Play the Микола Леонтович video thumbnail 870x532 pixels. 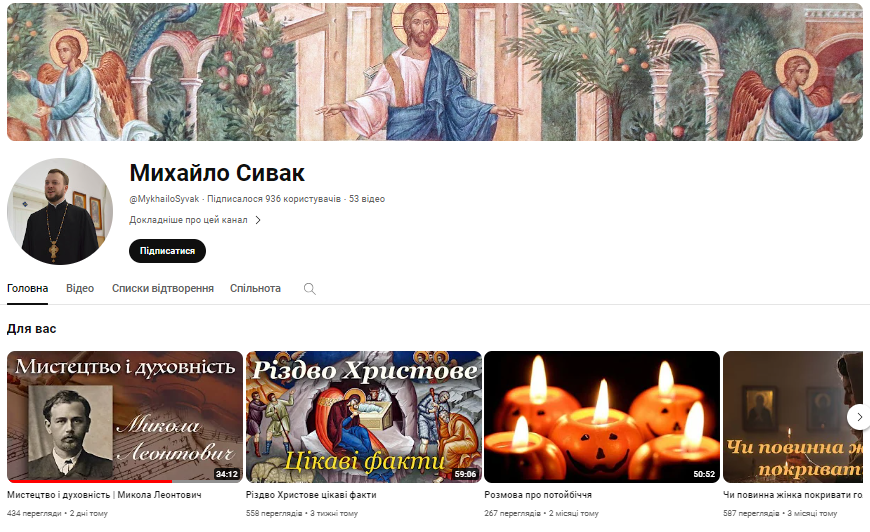(125, 417)
